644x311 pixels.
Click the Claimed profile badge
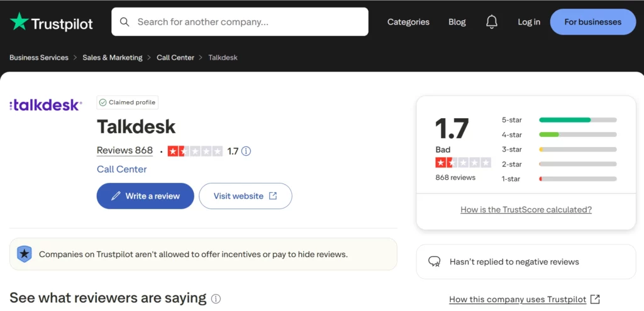coord(127,102)
